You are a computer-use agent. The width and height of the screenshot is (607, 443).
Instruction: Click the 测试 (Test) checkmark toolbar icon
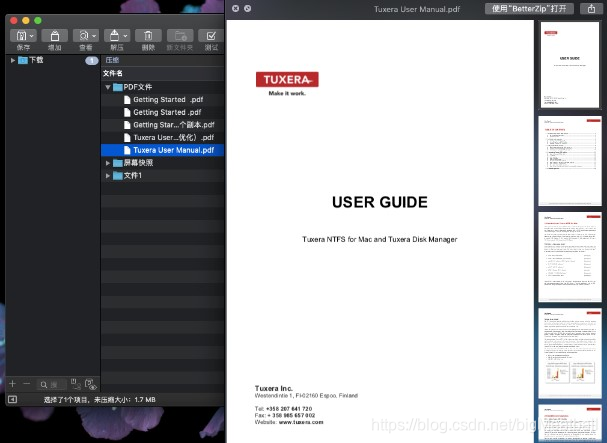(211, 36)
